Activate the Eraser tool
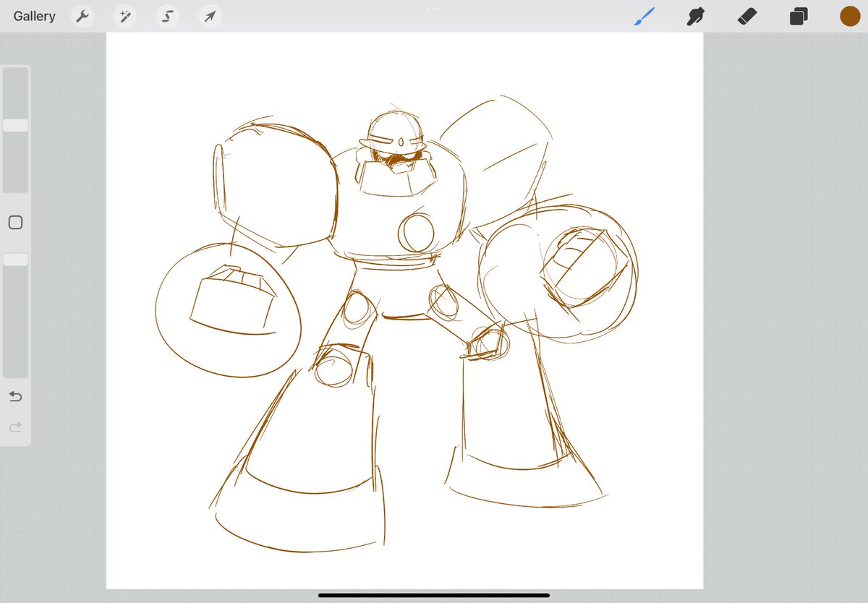The width and height of the screenshot is (868, 603). (746, 16)
